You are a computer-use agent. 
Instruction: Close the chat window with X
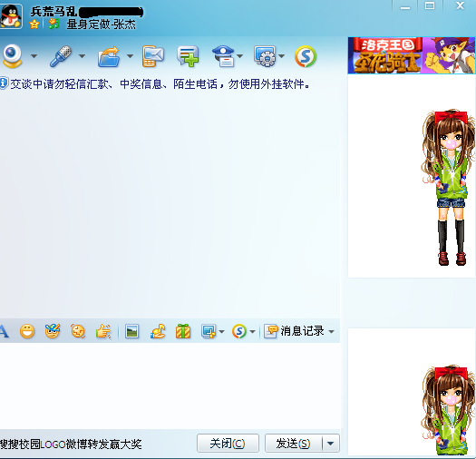point(460,5)
